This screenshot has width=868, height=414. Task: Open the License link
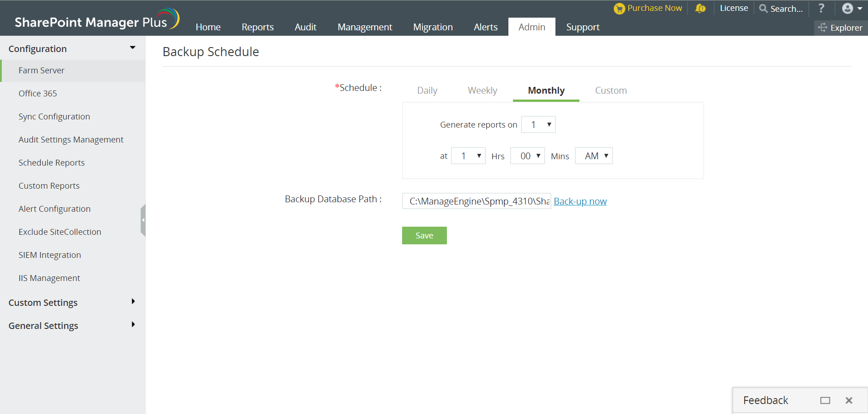click(x=734, y=8)
